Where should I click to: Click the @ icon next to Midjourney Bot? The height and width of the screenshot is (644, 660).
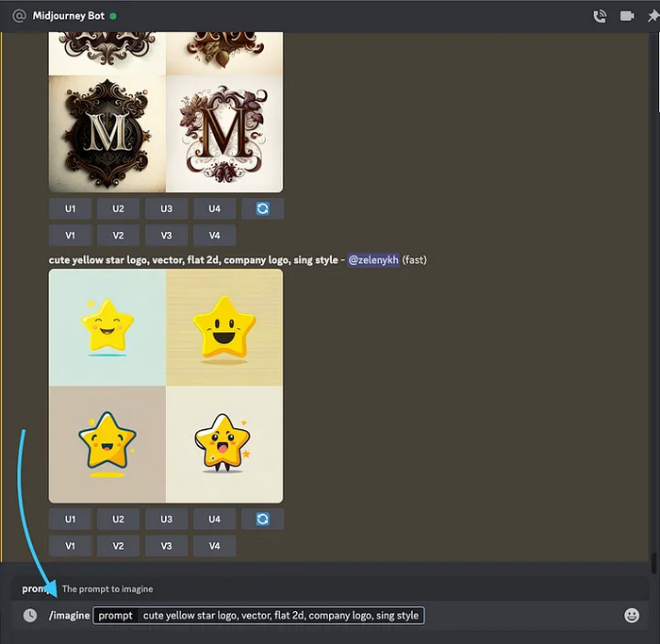18,16
